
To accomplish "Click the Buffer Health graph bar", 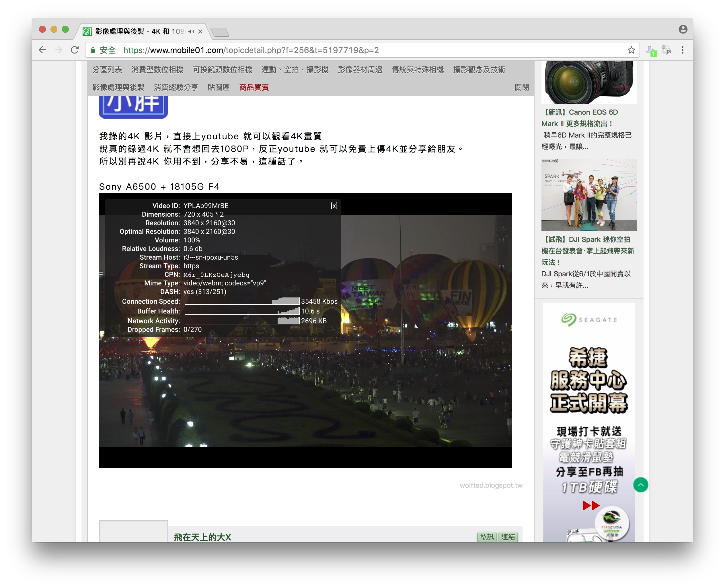I will coord(242,311).
